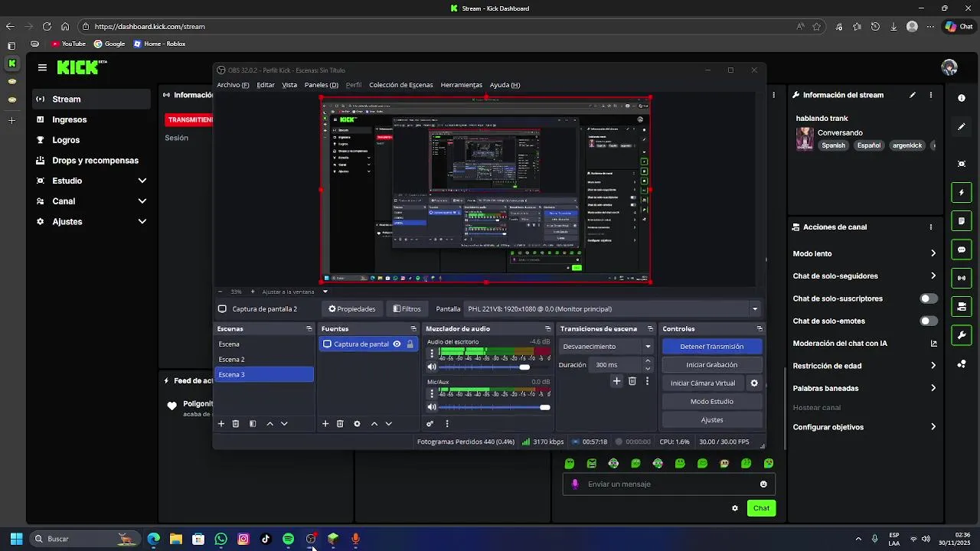Screen dimensions: 980x551
Task: Open File Explorer from the taskbar
Action: point(176,539)
